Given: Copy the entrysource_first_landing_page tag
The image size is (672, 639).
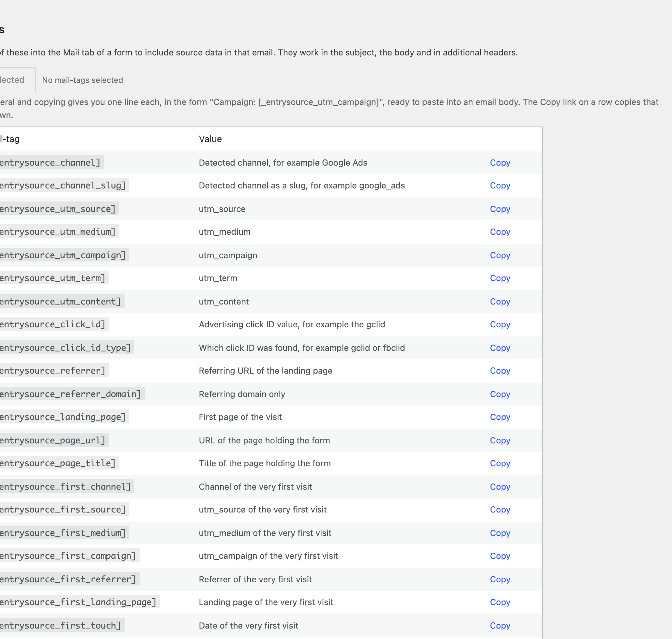Looking at the screenshot, I should coord(500,602).
